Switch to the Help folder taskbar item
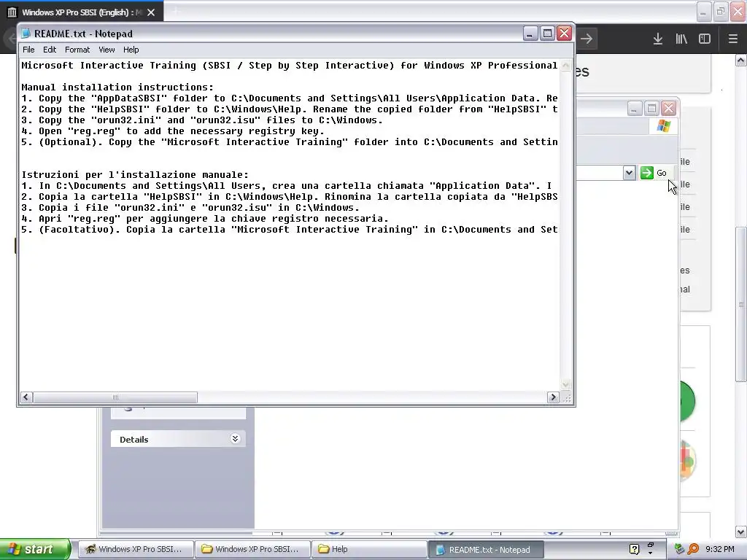This screenshot has width=747, height=560. click(368, 549)
